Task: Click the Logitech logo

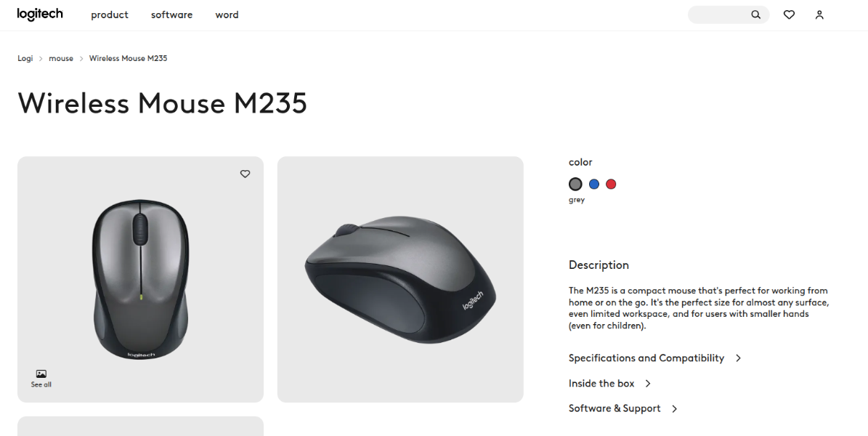Action: coord(40,15)
